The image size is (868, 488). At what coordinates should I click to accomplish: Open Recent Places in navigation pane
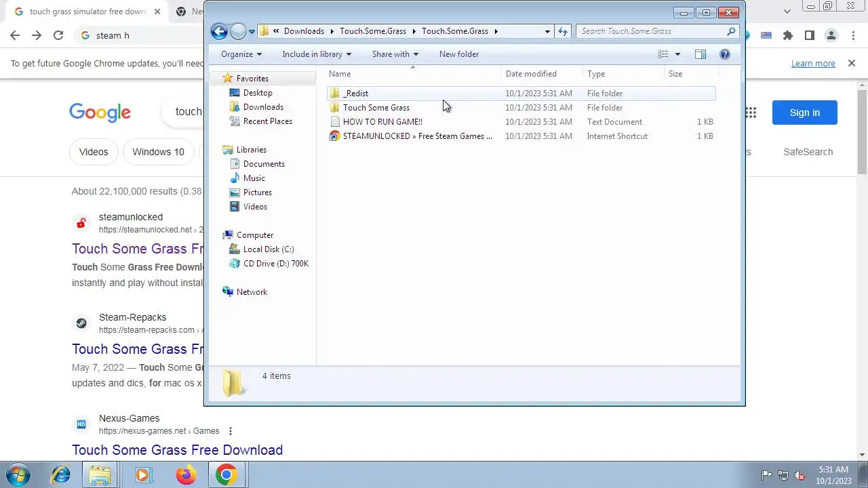pos(268,121)
